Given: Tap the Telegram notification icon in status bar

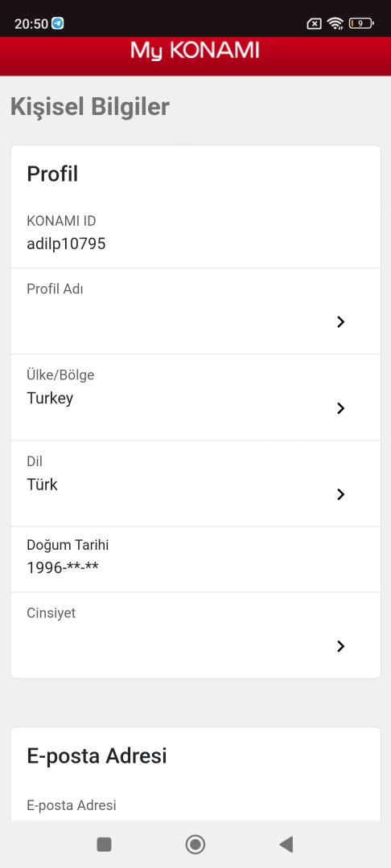Looking at the screenshot, I should (x=58, y=23).
